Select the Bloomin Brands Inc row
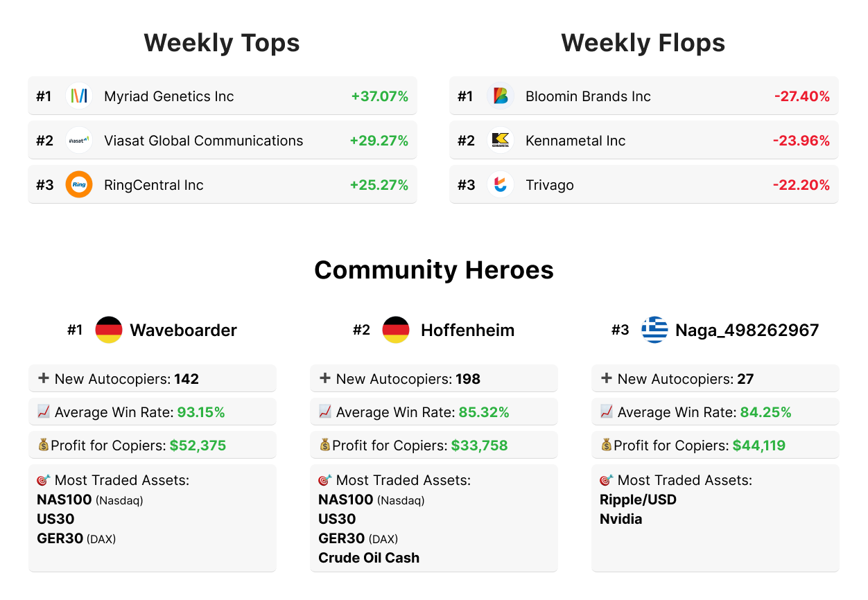Screen dimensions: 868x600 click(x=643, y=96)
